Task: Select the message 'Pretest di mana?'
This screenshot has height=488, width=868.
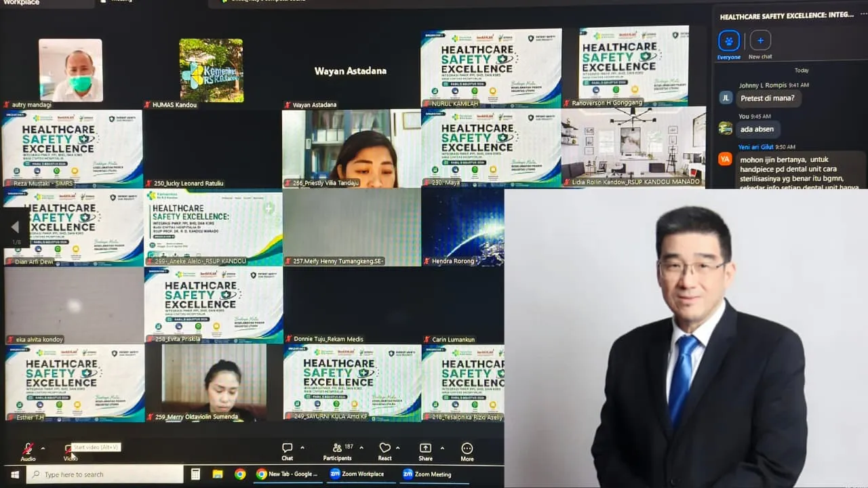Action: pyautogui.click(x=768, y=98)
